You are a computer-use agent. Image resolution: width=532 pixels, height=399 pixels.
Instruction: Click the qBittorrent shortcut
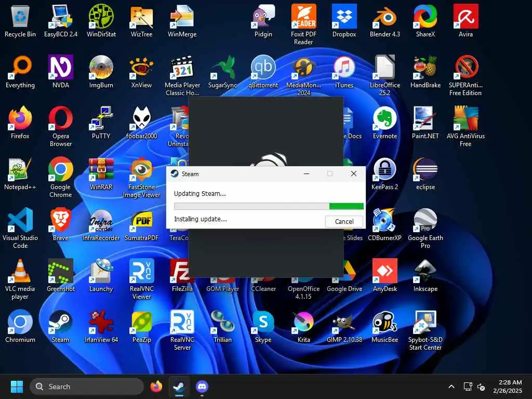pyautogui.click(x=263, y=71)
